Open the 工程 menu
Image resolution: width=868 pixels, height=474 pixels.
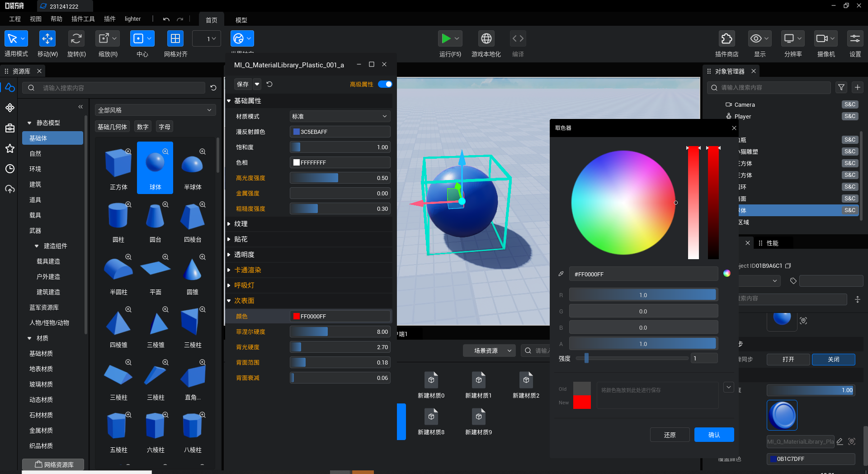(x=15, y=19)
